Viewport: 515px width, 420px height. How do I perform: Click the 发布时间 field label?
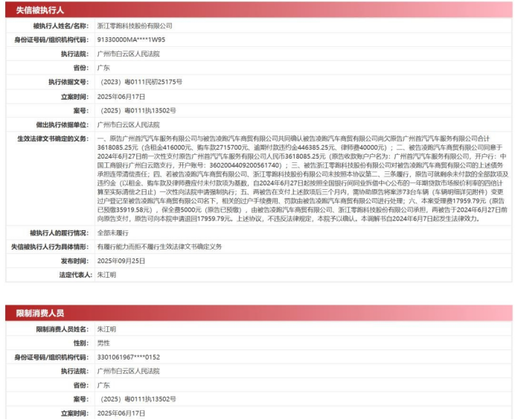[x=74, y=261]
